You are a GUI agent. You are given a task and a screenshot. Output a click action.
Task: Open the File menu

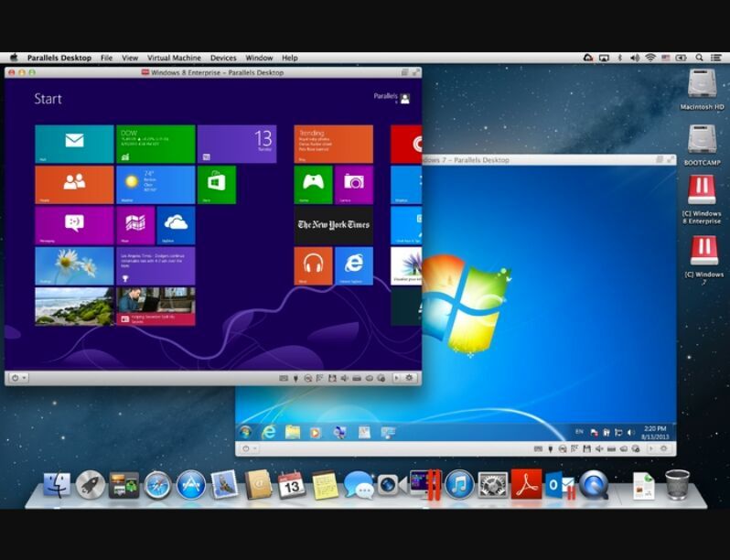pyautogui.click(x=107, y=58)
